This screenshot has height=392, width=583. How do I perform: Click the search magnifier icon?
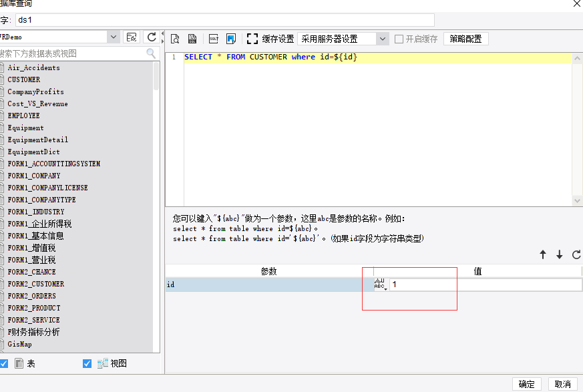(x=151, y=53)
